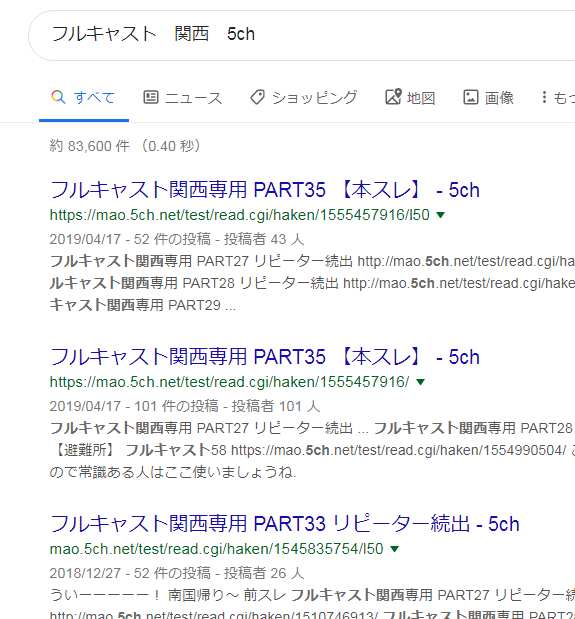Viewport: 575px width, 619px height.
Task: Click the newspaper icon for ニュース
Action: point(150,97)
